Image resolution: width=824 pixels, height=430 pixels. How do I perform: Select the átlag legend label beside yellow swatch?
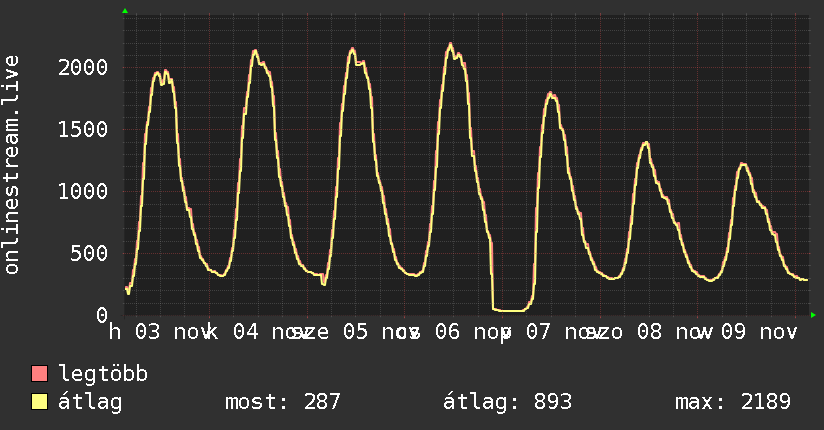pyautogui.click(x=90, y=402)
